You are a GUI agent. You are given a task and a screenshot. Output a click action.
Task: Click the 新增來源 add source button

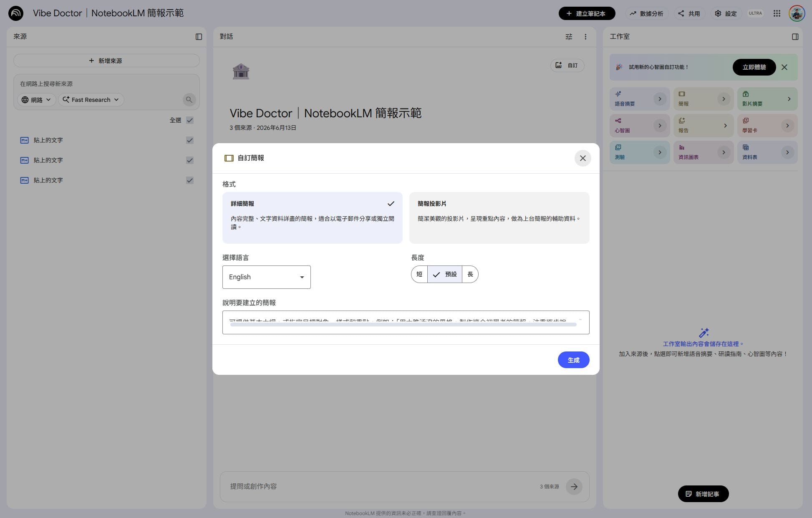point(106,61)
